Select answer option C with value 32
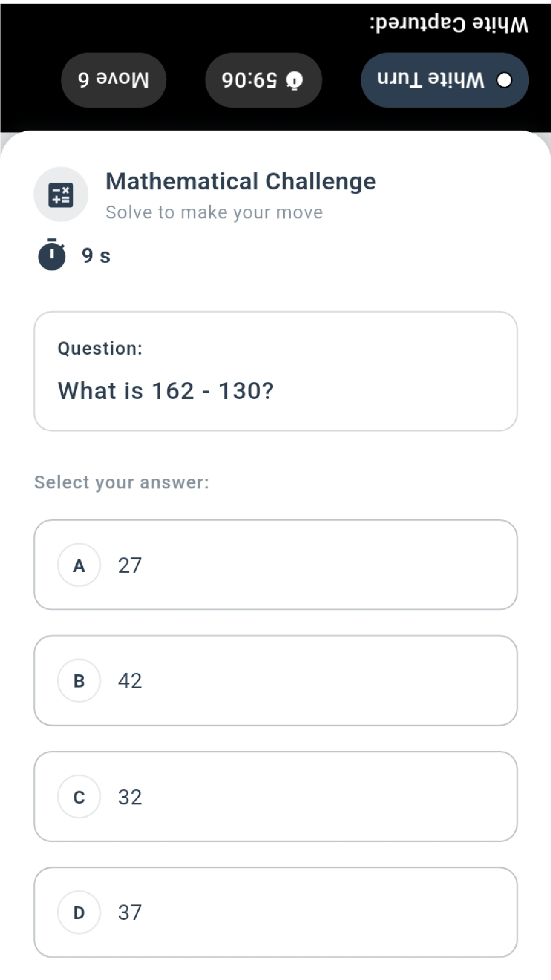The width and height of the screenshot is (551, 980). [x=275, y=796]
